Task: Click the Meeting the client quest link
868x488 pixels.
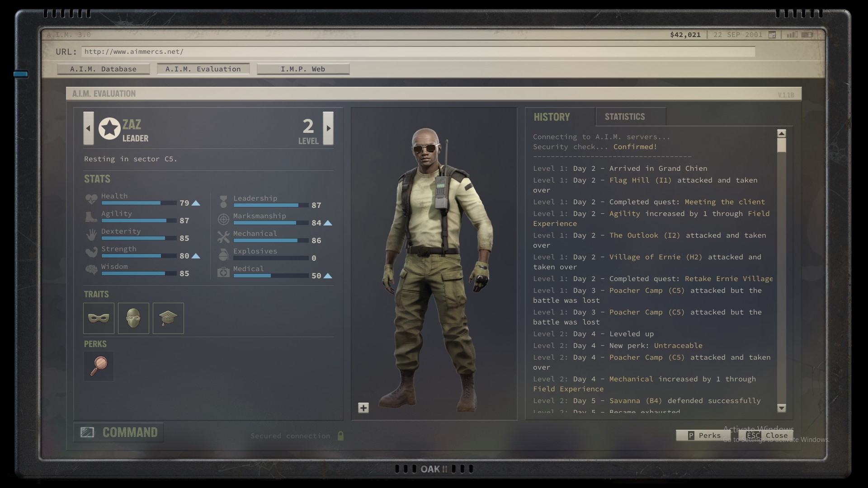Action: click(725, 202)
